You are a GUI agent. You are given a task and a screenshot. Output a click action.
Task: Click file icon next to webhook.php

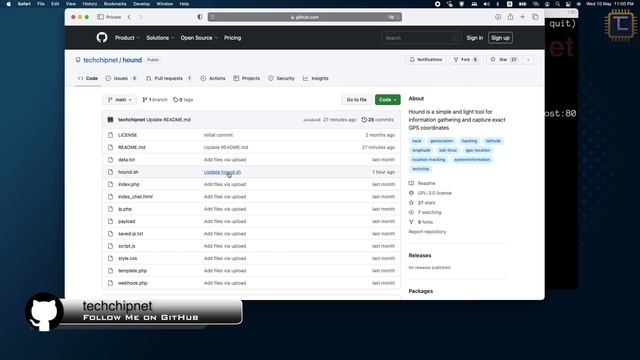click(110, 283)
